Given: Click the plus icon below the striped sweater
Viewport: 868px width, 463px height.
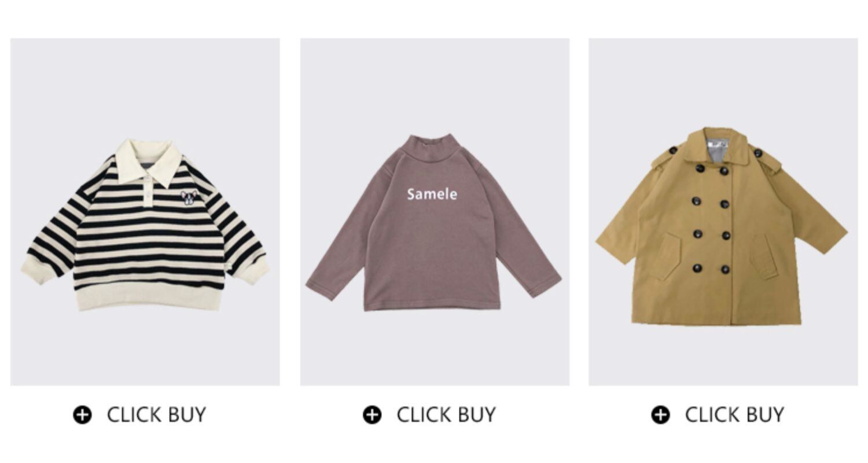Looking at the screenshot, I should [82, 415].
